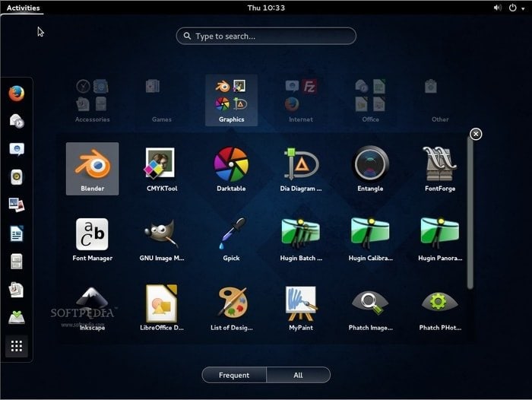The width and height of the screenshot is (532, 400).
Task: Open the Games app folder
Action: pyautogui.click(x=162, y=100)
